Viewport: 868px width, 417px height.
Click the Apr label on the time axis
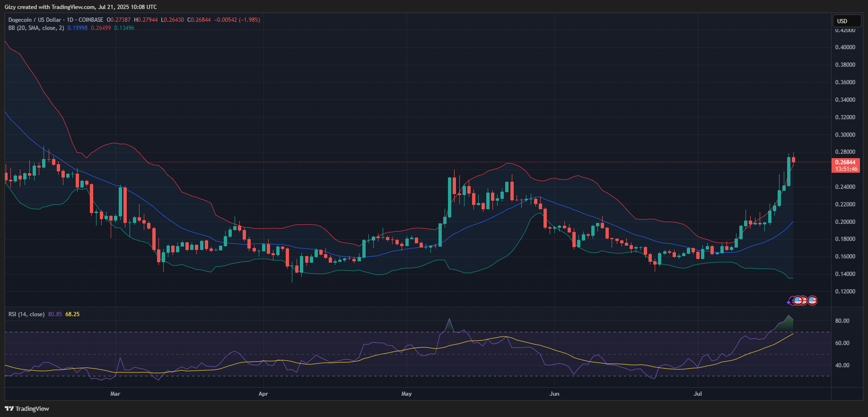pyautogui.click(x=263, y=394)
